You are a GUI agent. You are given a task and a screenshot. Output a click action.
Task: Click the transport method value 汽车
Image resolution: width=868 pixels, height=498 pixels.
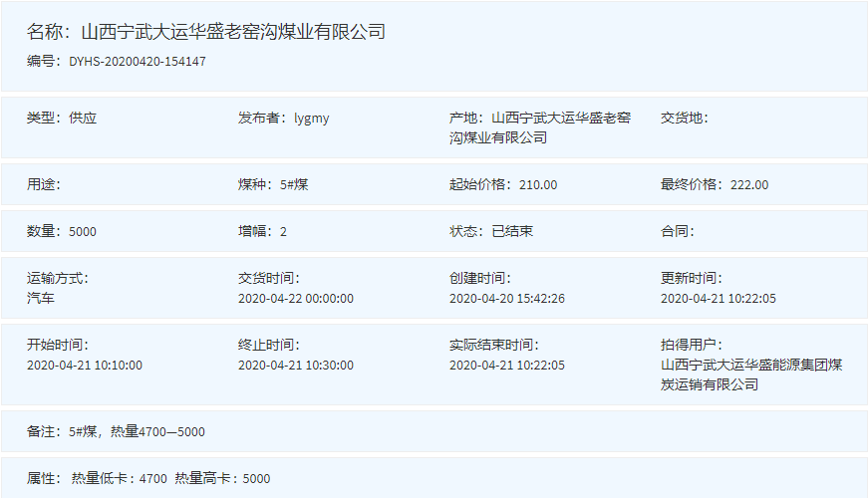[41, 298]
